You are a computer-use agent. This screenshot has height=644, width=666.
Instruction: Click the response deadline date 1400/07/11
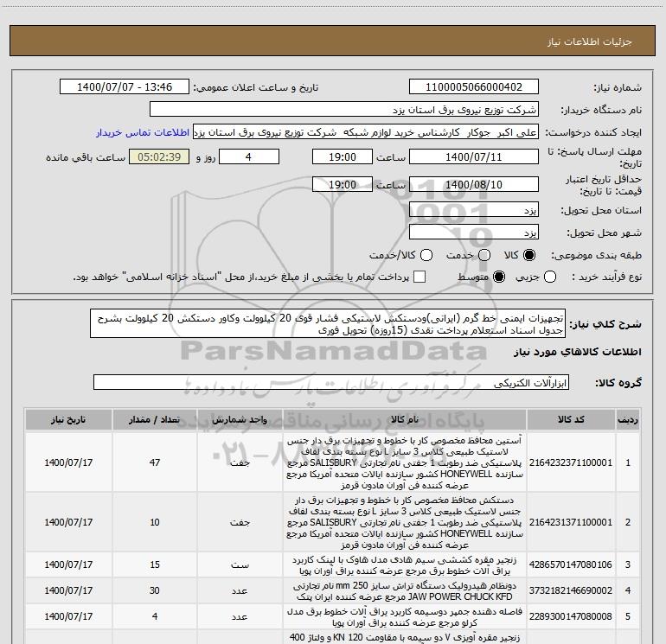click(474, 156)
